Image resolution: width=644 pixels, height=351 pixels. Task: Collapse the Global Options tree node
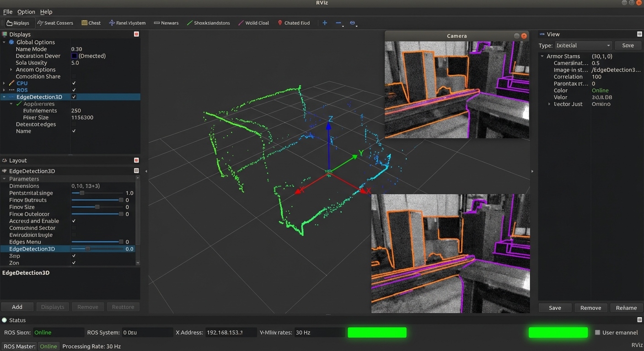(4, 42)
